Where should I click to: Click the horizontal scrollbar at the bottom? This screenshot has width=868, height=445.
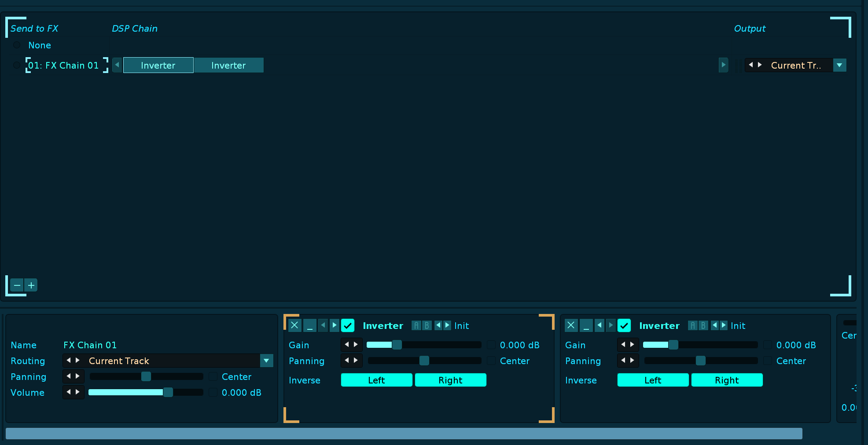tap(404, 434)
